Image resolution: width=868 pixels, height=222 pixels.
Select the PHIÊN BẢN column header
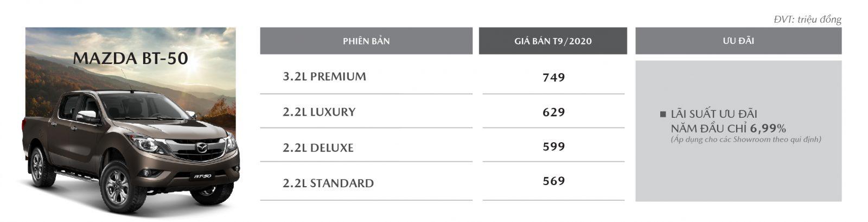366,41
